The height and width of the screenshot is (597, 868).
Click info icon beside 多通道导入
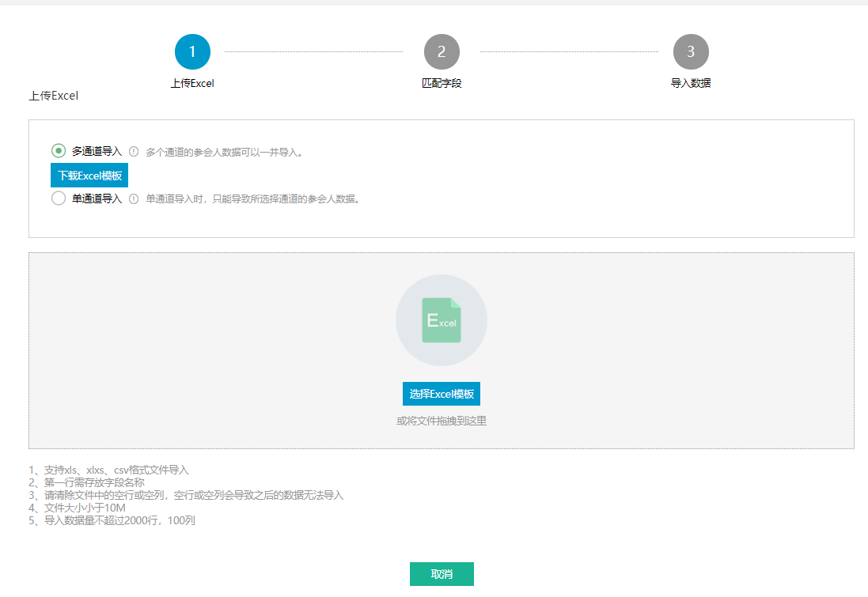click(x=134, y=152)
